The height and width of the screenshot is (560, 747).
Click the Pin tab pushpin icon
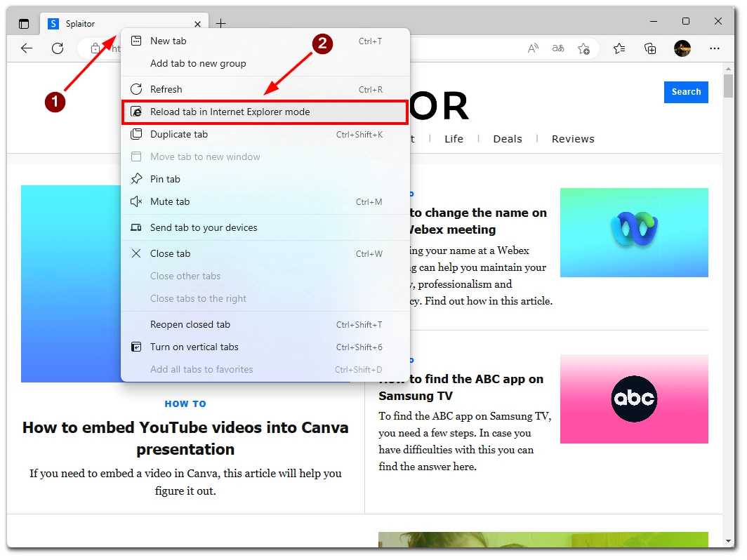coord(136,179)
